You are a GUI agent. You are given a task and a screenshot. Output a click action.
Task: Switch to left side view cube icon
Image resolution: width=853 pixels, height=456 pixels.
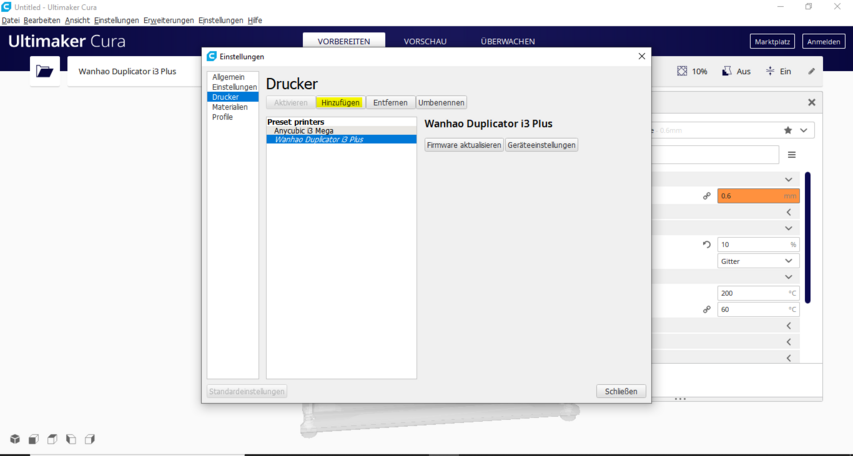click(71, 439)
